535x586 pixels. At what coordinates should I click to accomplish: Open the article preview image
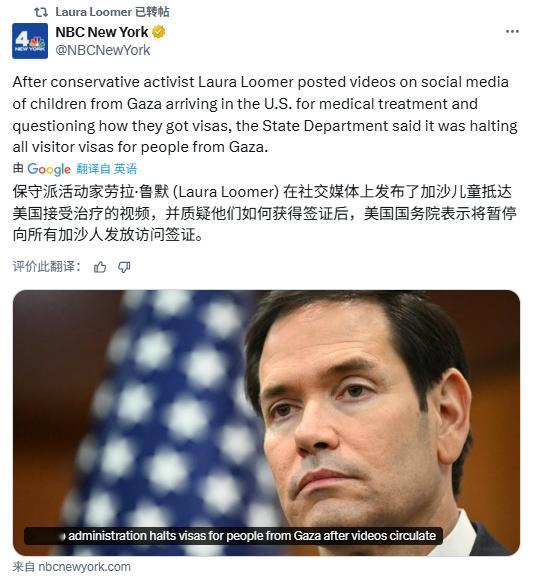coord(266,423)
